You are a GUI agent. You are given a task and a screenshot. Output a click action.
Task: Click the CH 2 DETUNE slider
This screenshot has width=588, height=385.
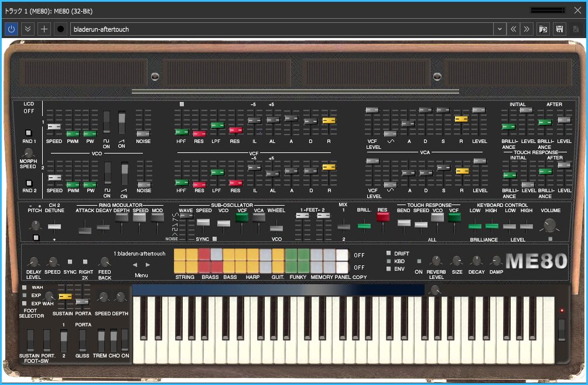[x=54, y=227]
